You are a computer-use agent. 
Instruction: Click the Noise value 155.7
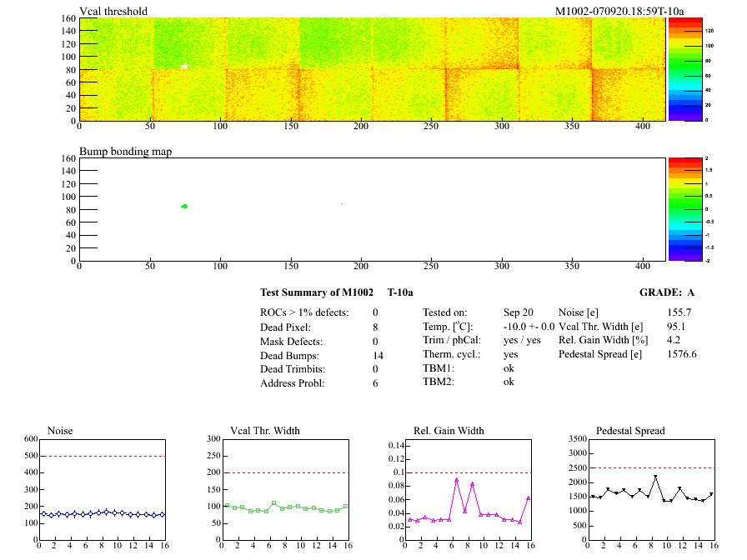pyautogui.click(x=679, y=312)
